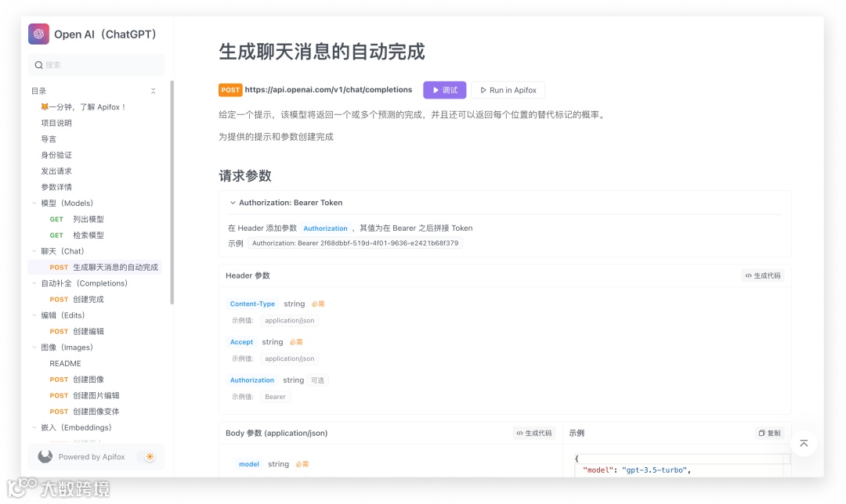Click 生成代码 in the Body 参数 section
This screenshot has height=504, width=846.
point(534,433)
